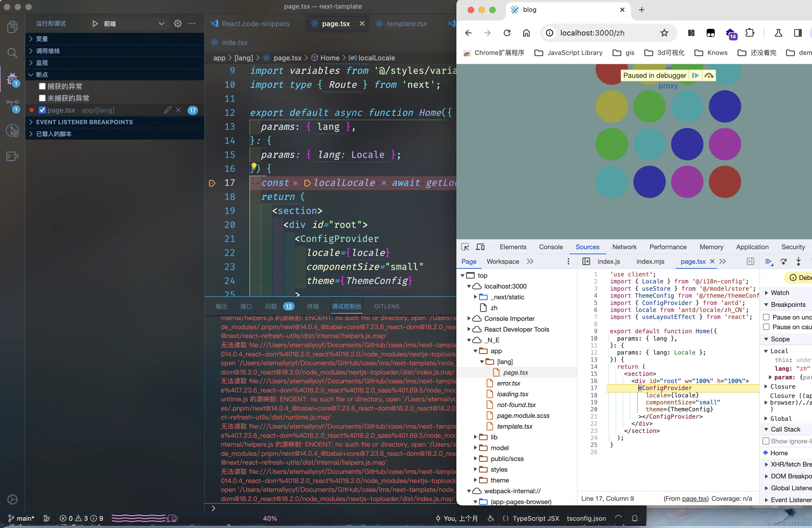The image size is (812, 528).
Task: Click the yellow circle on the page
Action: pos(611,106)
